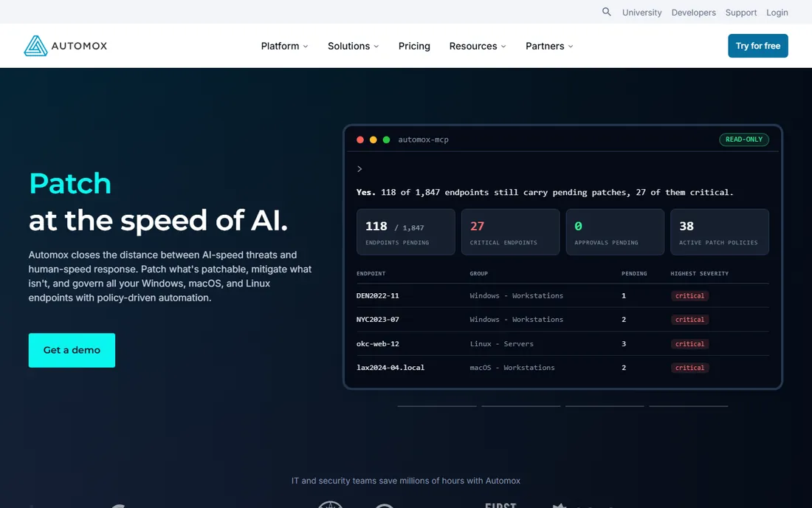Click the DEN2022-11 endpoint row name

click(377, 295)
